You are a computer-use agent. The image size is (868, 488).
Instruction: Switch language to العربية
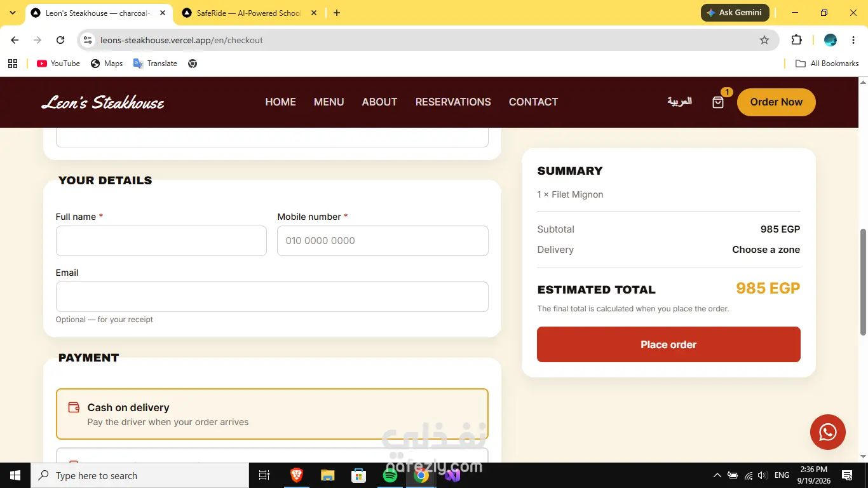click(x=679, y=102)
